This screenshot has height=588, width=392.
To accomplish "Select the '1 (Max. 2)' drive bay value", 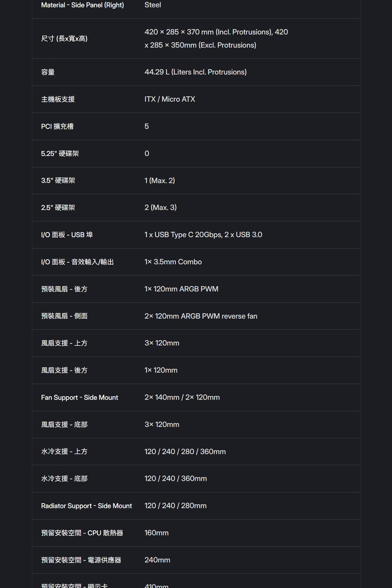I will click(x=160, y=180).
